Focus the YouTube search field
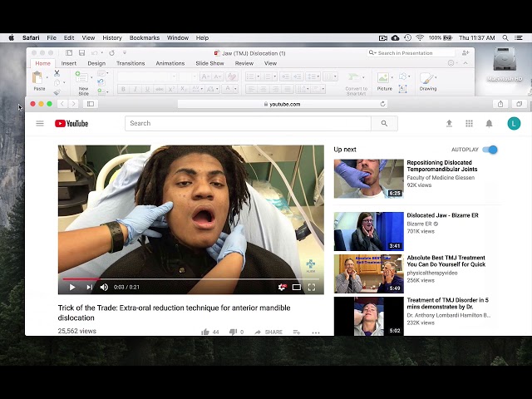This screenshot has width=532, height=399. (248, 123)
